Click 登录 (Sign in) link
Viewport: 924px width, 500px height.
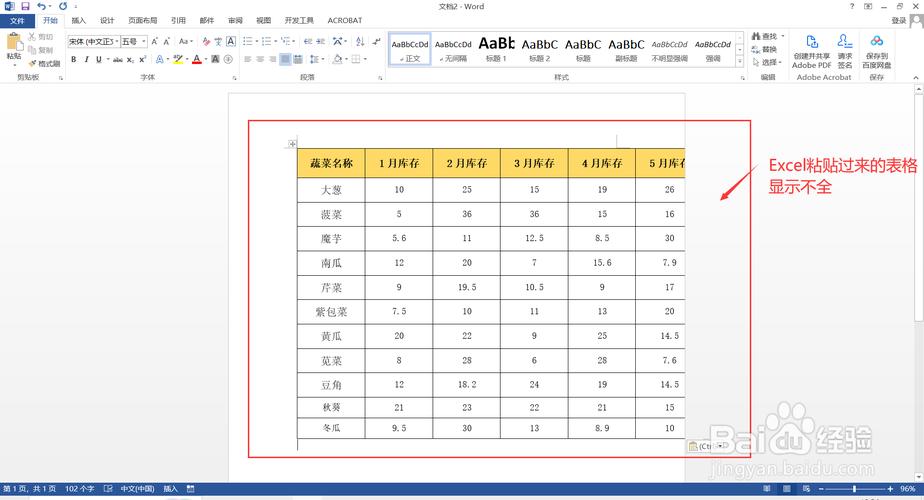898,21
